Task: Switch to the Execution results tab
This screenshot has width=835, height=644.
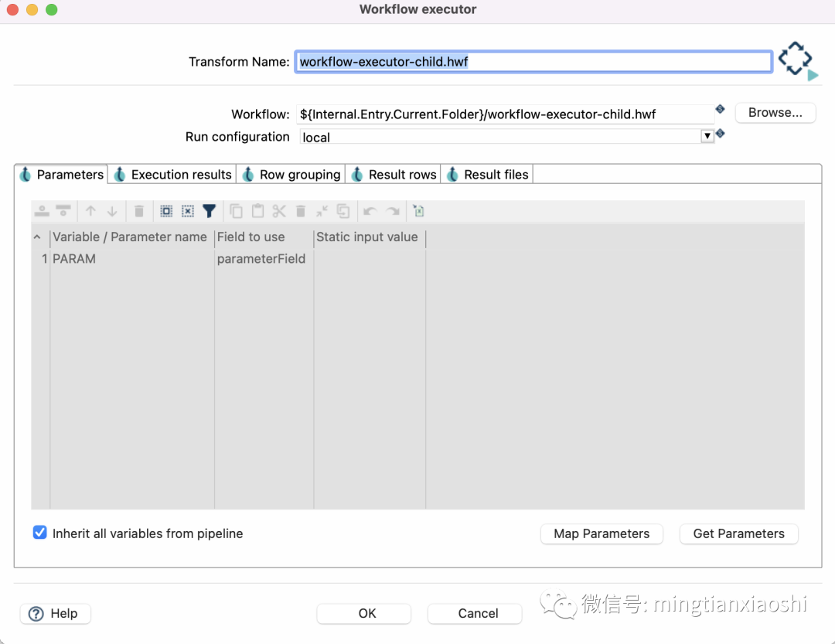Action: click(172, 174)
